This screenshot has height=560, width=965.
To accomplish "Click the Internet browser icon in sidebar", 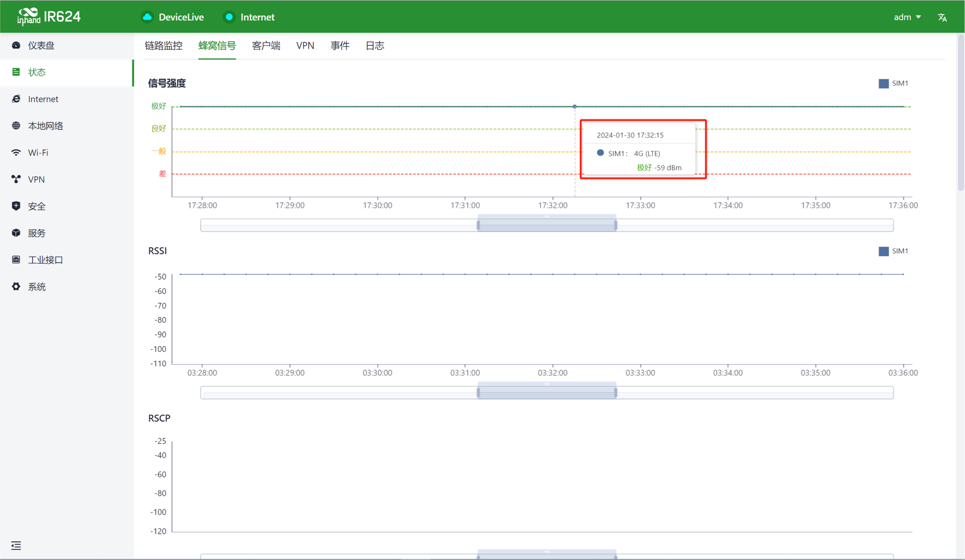I will [16, 99].
